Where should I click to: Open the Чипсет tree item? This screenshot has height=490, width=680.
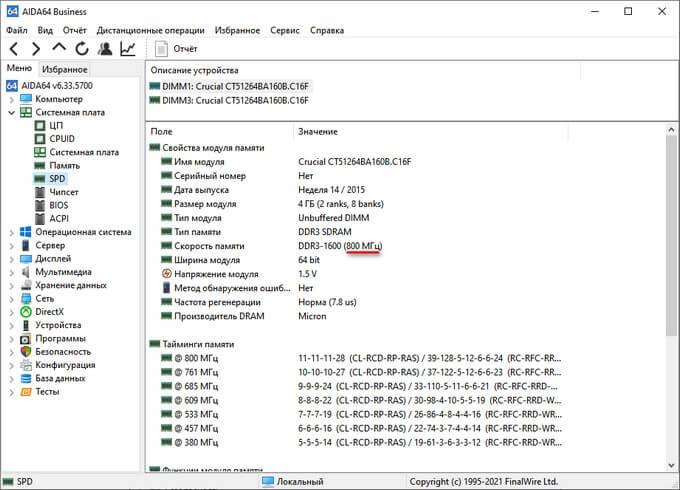(56, 192)
